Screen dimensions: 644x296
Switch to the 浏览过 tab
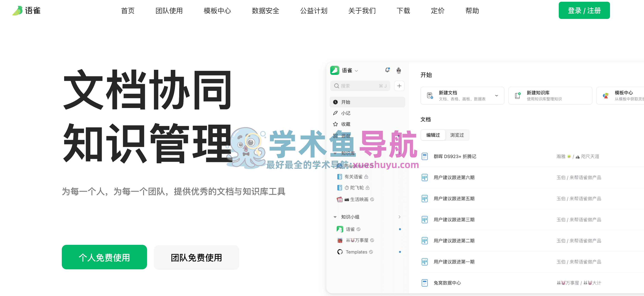457,135
